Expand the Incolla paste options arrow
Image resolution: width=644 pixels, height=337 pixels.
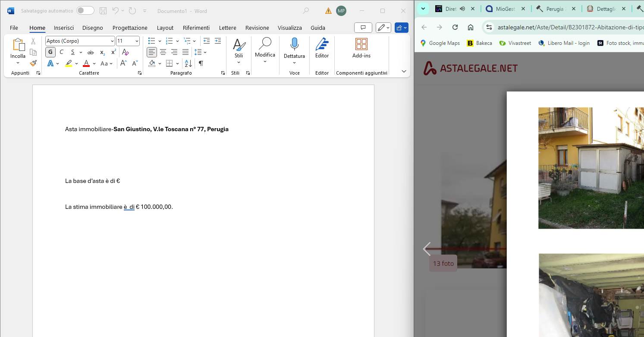18,63
